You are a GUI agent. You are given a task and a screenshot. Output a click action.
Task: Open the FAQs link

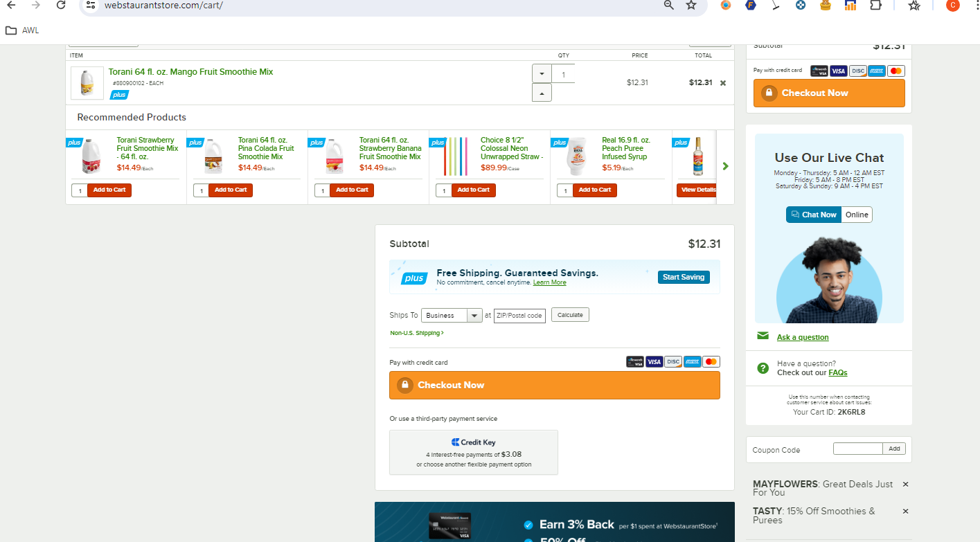click(838, 372)
